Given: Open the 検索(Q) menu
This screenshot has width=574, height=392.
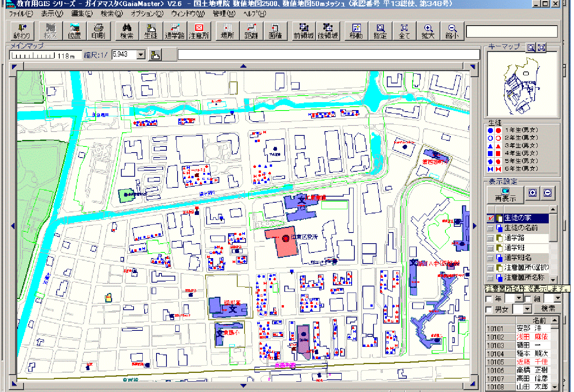Looking at the screenshot, I should (112, 14).
